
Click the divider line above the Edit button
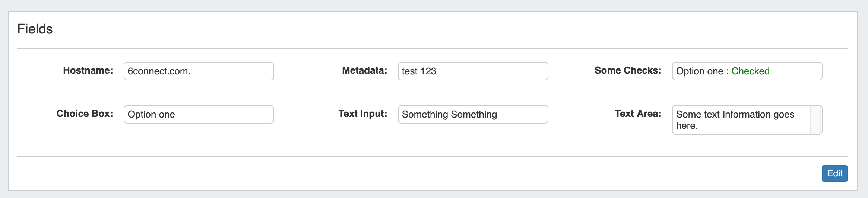pyautogui.click(x=432, y=157)
